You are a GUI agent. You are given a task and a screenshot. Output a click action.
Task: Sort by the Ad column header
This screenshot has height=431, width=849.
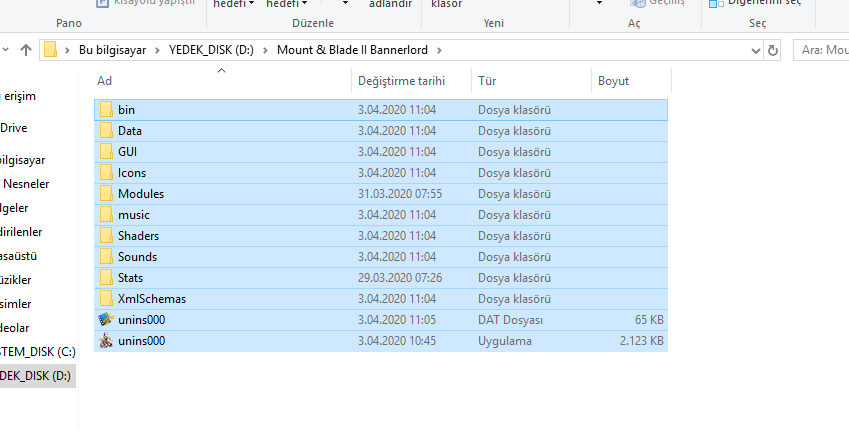222,81
